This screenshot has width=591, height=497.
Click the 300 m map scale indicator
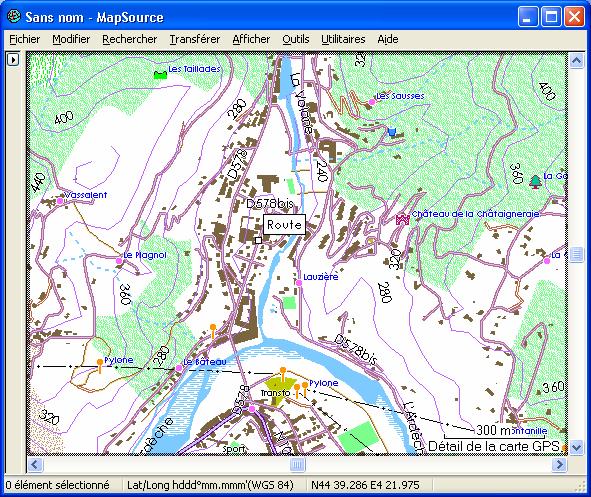494,430
